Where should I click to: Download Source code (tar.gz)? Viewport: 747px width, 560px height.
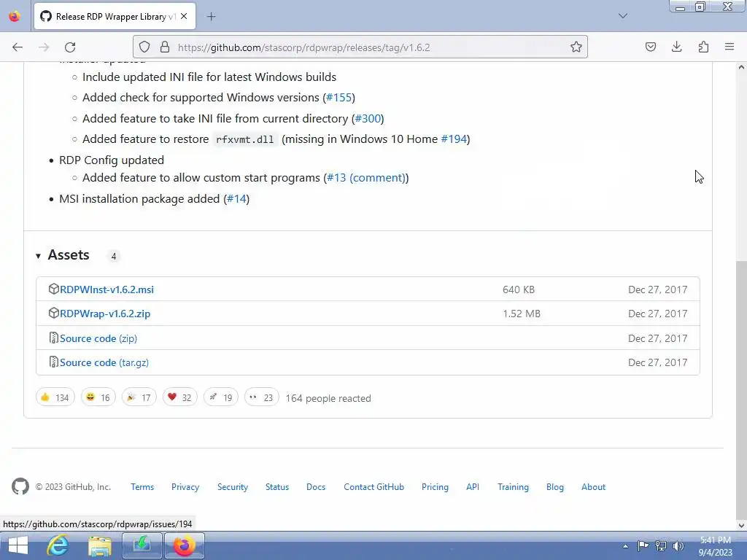click(x=104, y=363)
